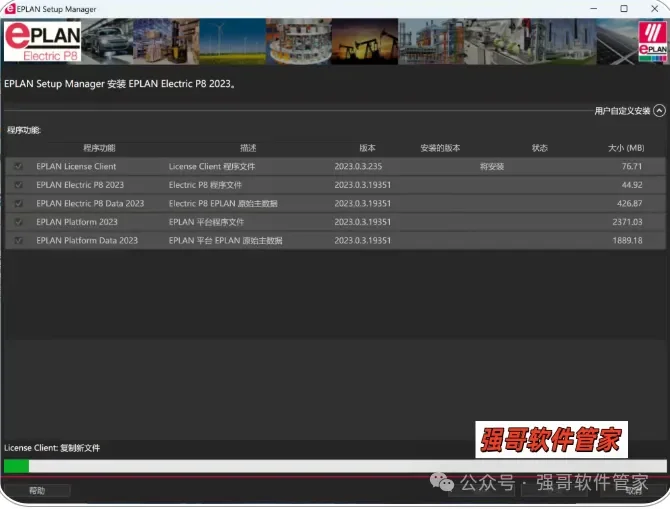Maximize the EPLAN Setup Manager window
Screen dimensions: 670x509
(624, 9)
